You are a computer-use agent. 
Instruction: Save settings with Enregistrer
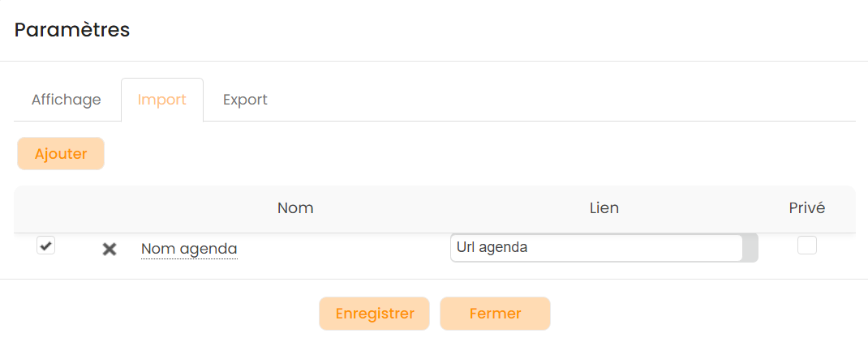click(374, 314)
